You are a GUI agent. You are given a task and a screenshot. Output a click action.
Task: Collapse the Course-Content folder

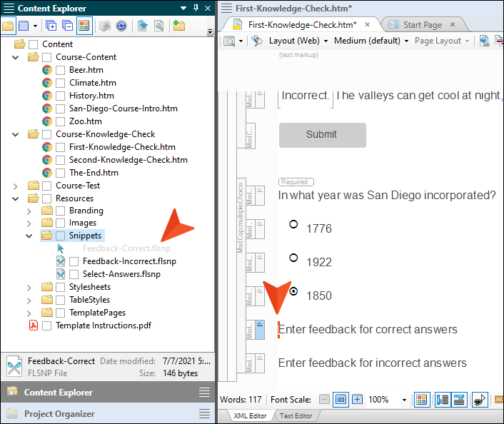click(x=15, y=58)
